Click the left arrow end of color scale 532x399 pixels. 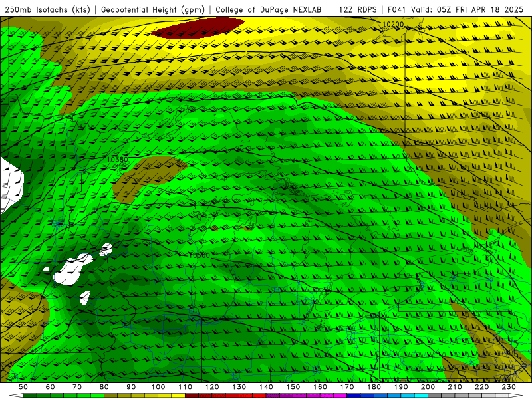(16, 395)
